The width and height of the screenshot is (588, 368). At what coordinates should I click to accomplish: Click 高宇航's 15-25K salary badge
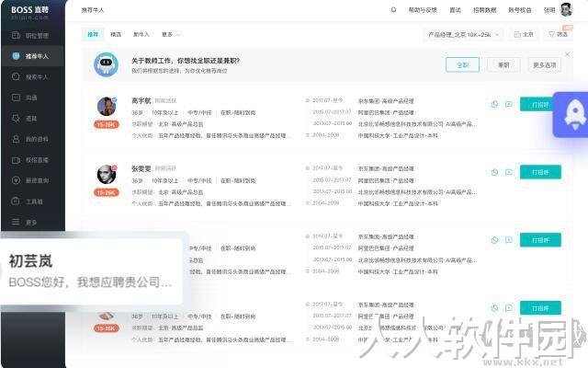(107, 125)
